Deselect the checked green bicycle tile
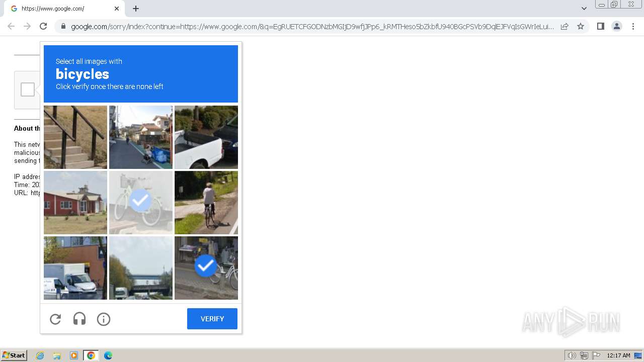Image resolution: width=644 pixels, height=362 pixels. pyautogui.click(x=141, y=203)
